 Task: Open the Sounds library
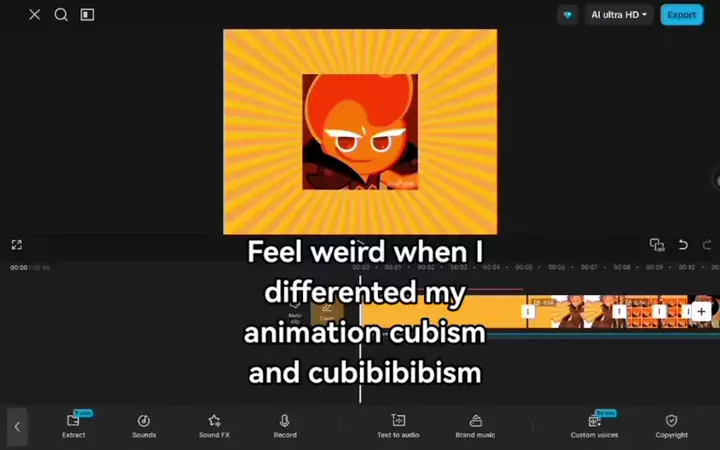coord(144,426)
